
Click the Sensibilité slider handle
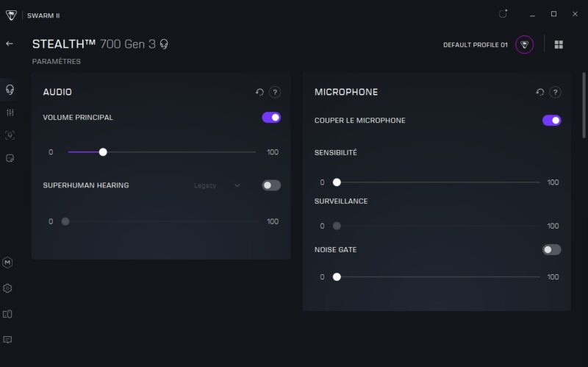[x=337, y=182]
